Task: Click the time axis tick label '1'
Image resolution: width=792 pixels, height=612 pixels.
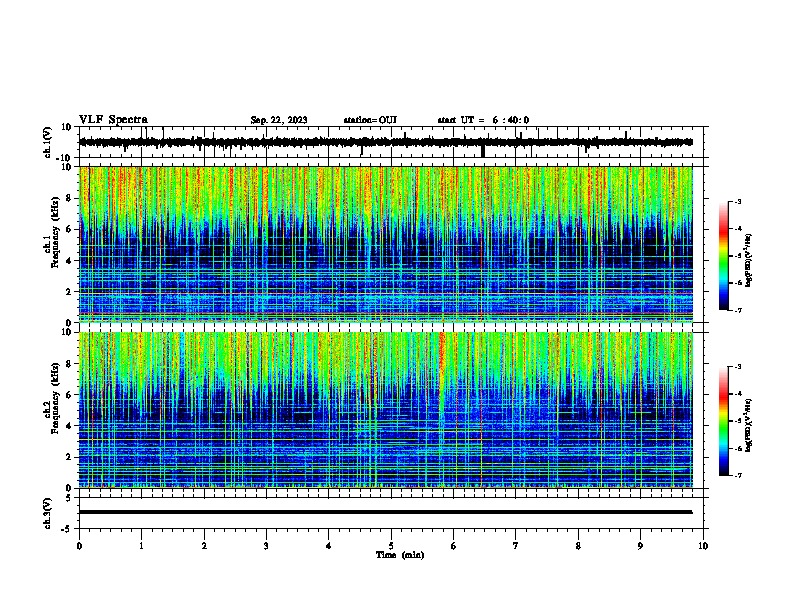Action: (x=141, y=546)
